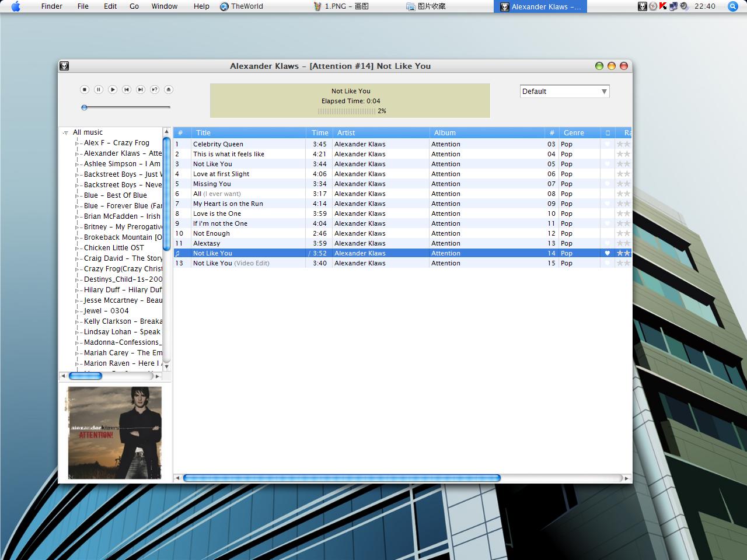Collapse the All music tree node
This screenshot has width=747, height=560.
(66, 133)
